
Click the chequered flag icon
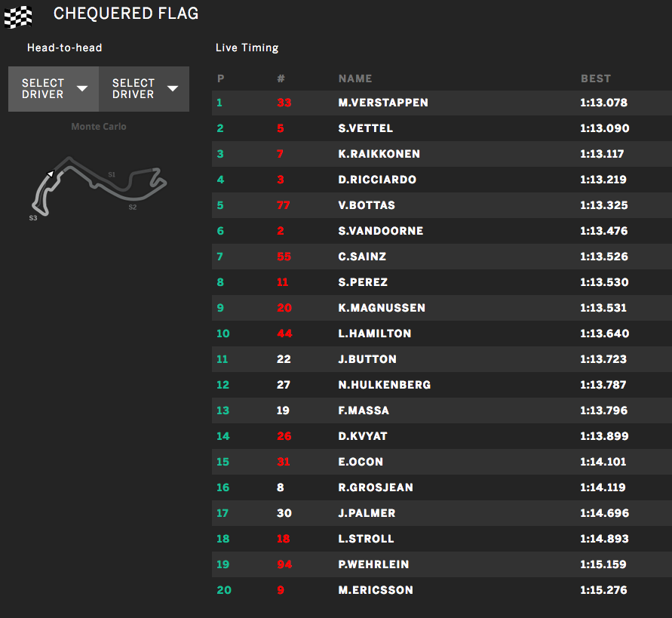[18, 15]
